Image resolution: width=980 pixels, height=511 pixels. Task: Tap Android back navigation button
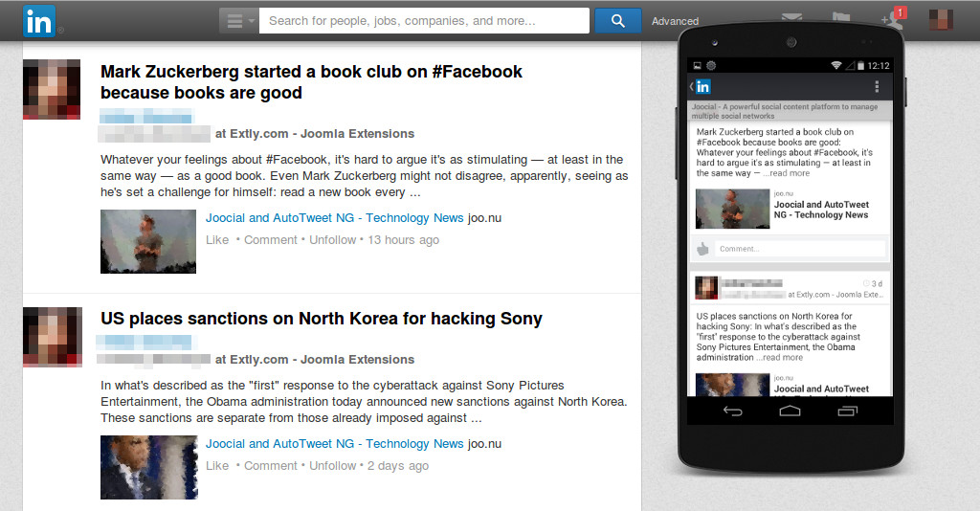click(732, 411)
